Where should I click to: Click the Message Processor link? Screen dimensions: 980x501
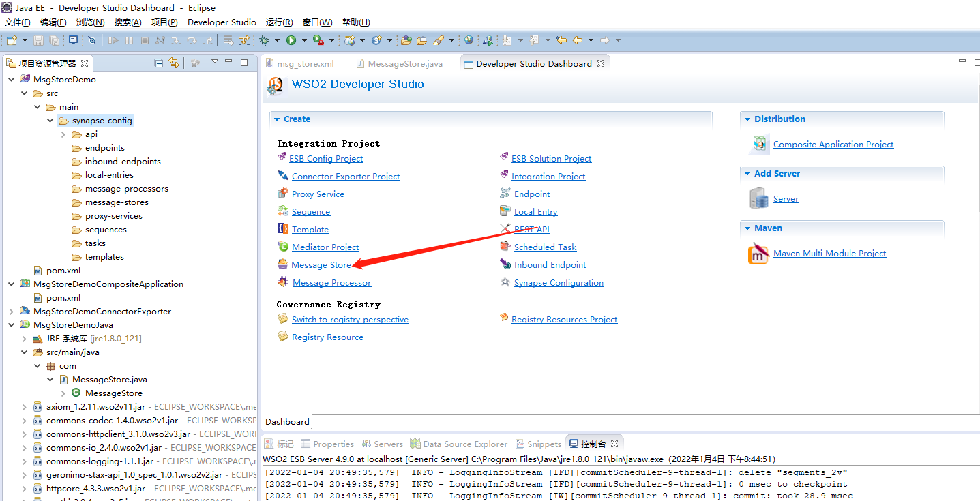332,283
